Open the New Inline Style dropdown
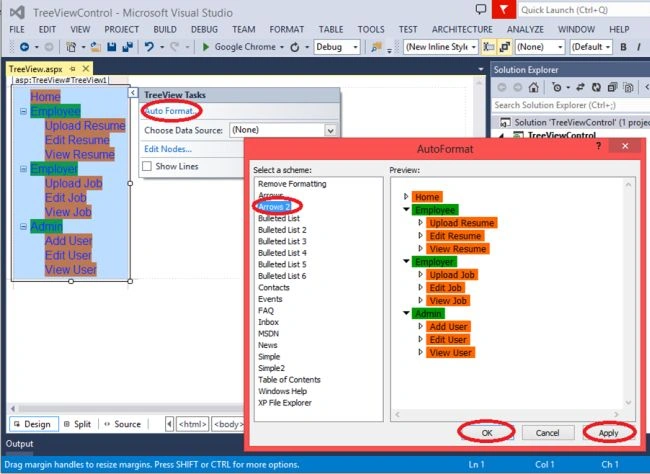650x474 pixels. click(x=473, y=47)
